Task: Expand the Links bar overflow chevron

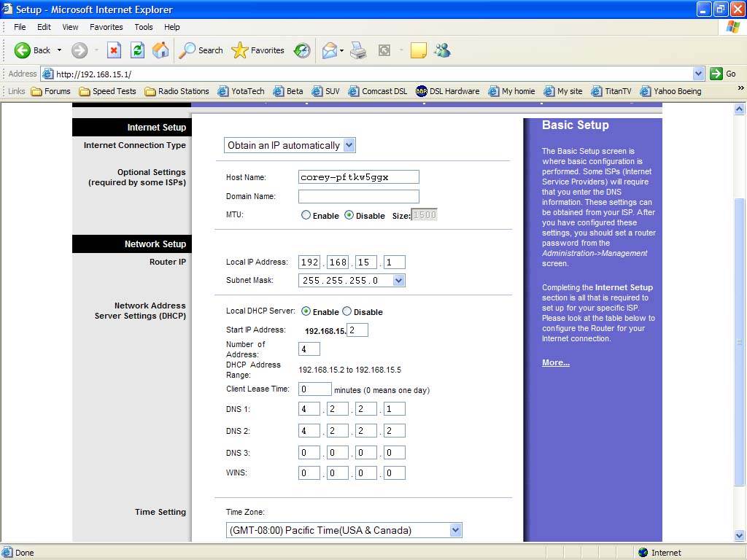Action: pyautogui.click(x=740, y=88)
